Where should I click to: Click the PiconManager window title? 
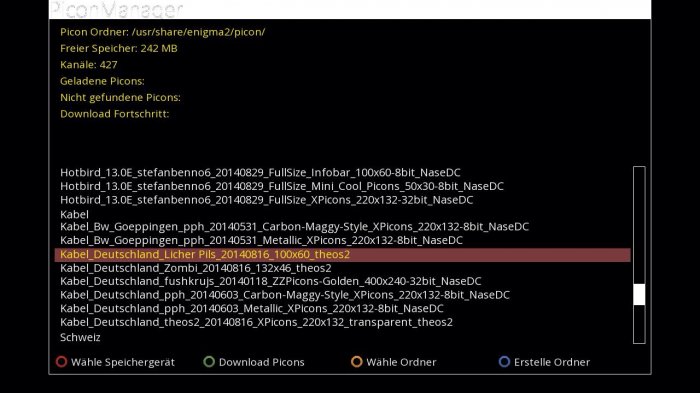pos(117,10)
